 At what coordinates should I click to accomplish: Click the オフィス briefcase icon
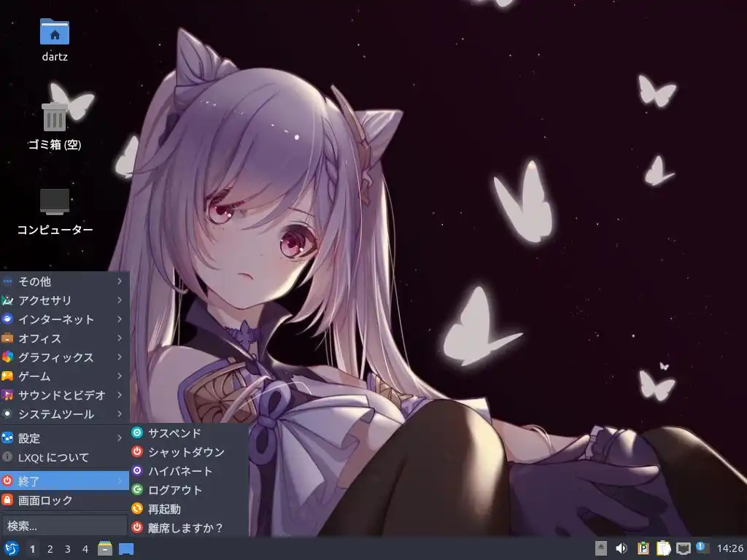coord(7,338)
